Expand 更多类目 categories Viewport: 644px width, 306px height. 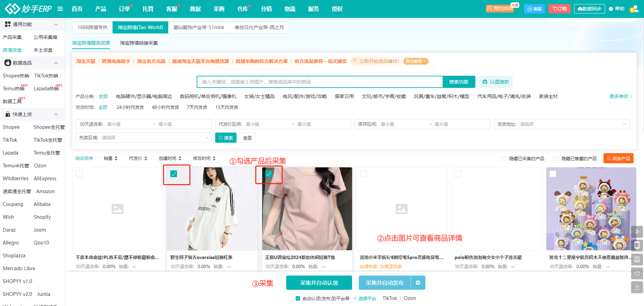[621, 96]
